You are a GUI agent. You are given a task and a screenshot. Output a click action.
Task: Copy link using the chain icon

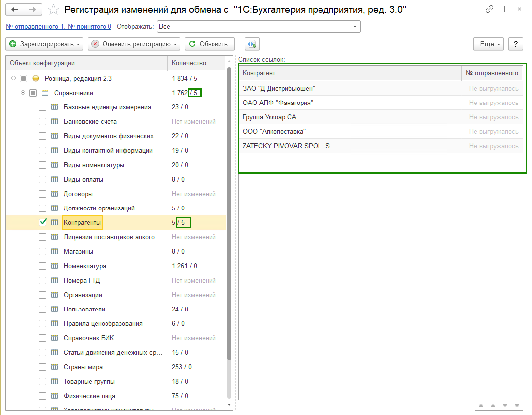(489, 9)
